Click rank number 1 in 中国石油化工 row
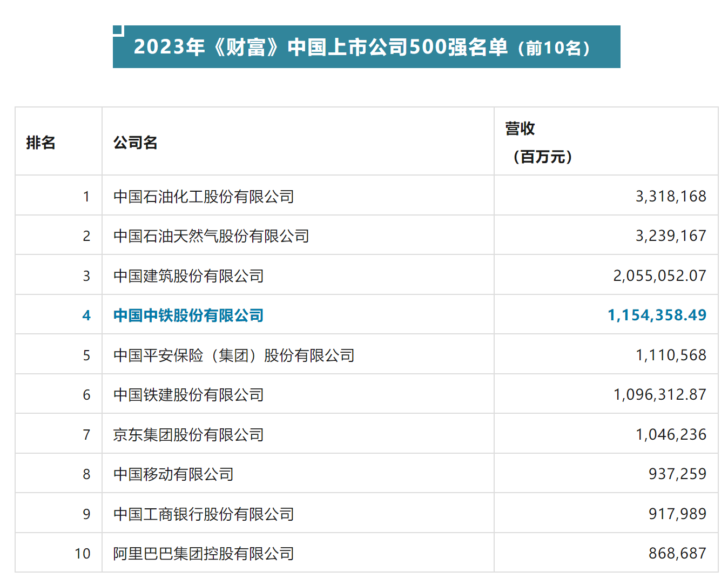 coord(86,197)
